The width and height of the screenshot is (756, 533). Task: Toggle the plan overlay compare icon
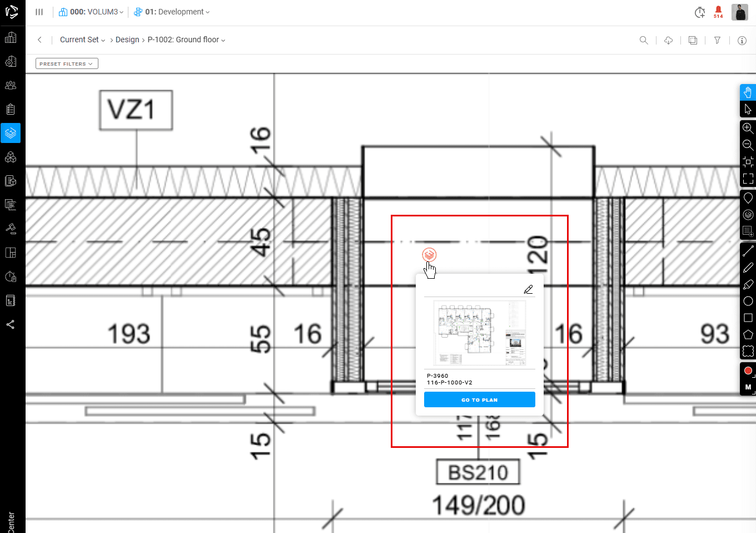point(693,40)
